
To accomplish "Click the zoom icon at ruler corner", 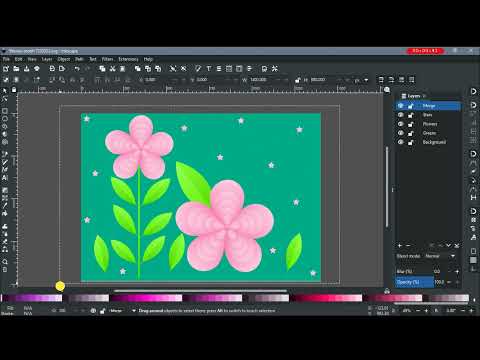I will 387,90.
